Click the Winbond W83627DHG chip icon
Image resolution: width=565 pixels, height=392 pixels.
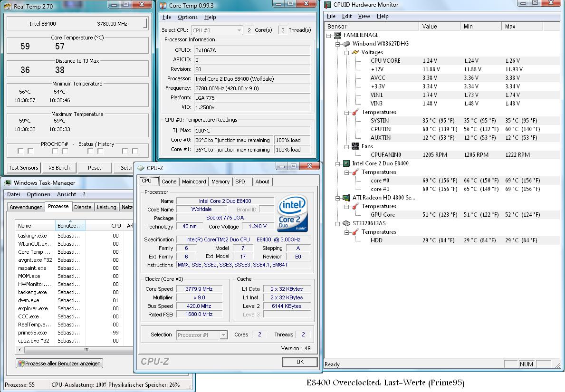coord(346,44)
